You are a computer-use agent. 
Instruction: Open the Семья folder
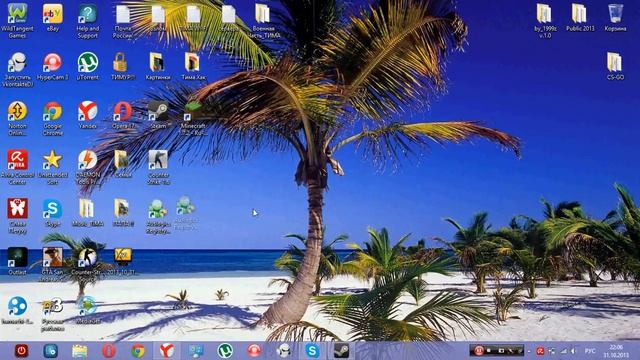pos(122,164)
